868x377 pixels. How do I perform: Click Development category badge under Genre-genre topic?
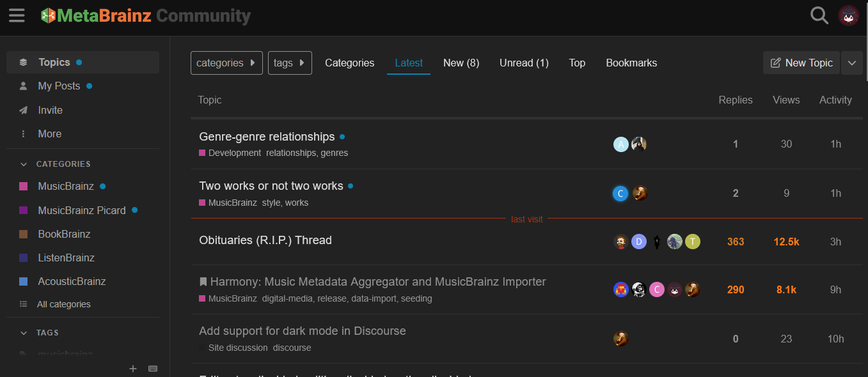pos(230,153)
